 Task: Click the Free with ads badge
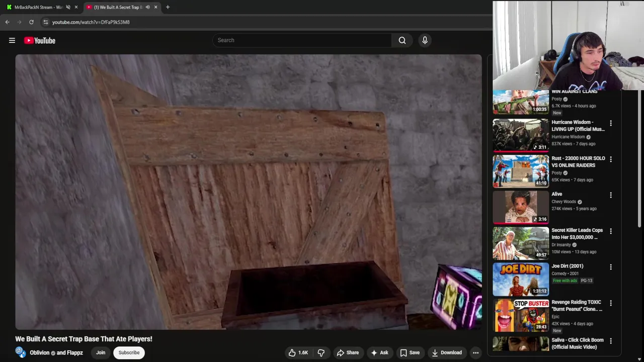pyautogui.click(x=565, y=281)
